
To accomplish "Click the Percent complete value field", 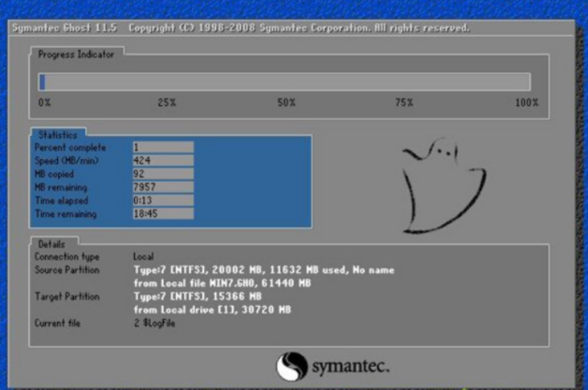I will coord(163,148).
